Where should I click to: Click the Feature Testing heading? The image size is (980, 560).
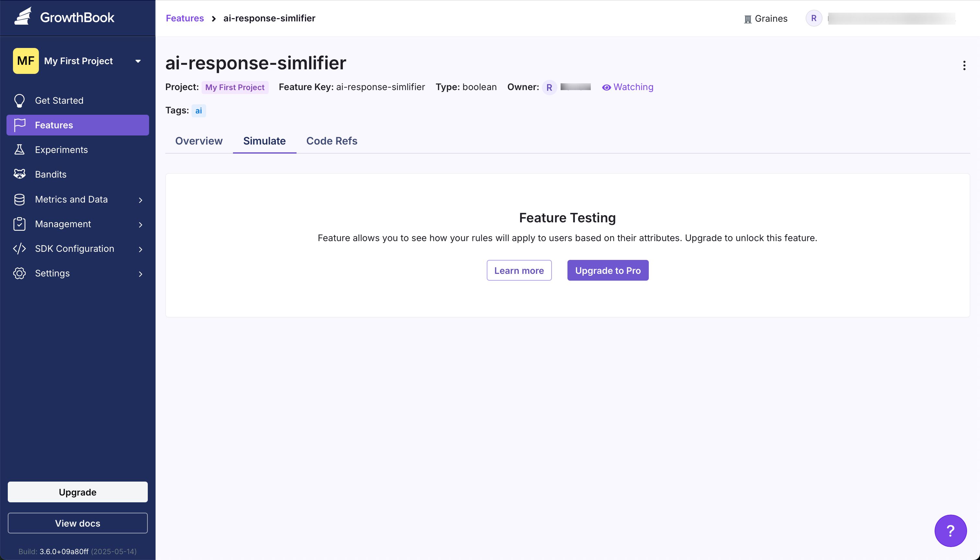(567, 218)
